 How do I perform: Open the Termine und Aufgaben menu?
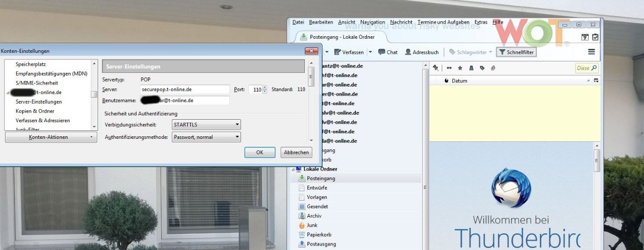pyautogui.click(x=443, y=22)
